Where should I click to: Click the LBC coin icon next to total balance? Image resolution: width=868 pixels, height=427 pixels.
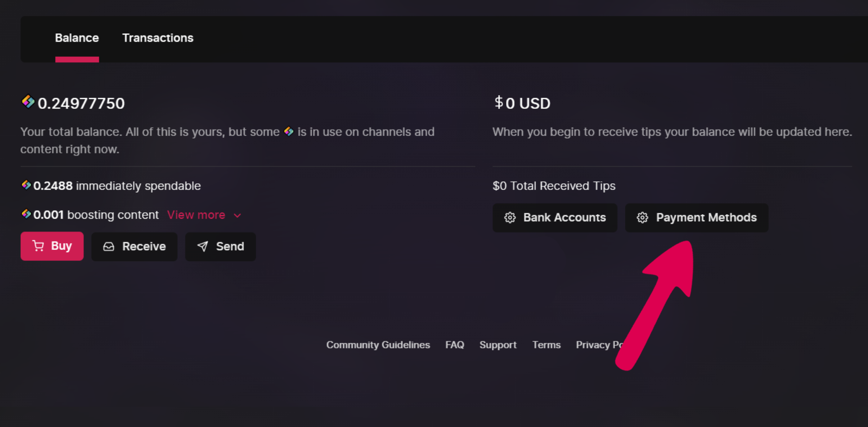[28, 102]
